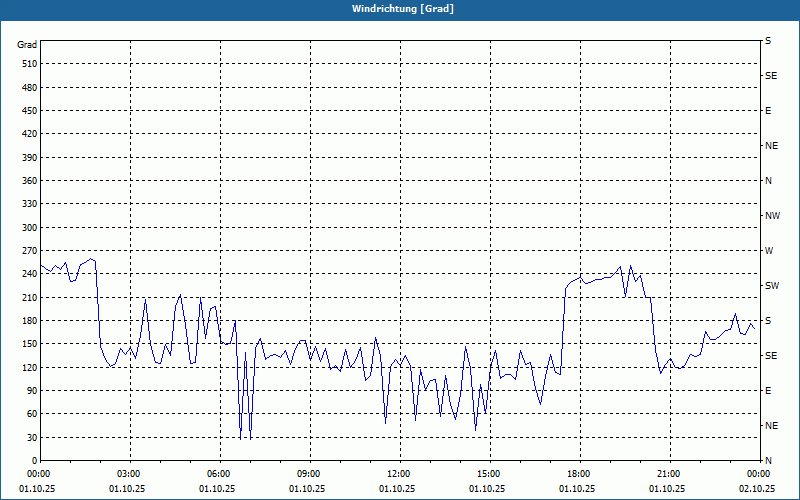Click the "Grad" unit label
This screenshot has width=800, height=500.
click(x=27, y=45)
